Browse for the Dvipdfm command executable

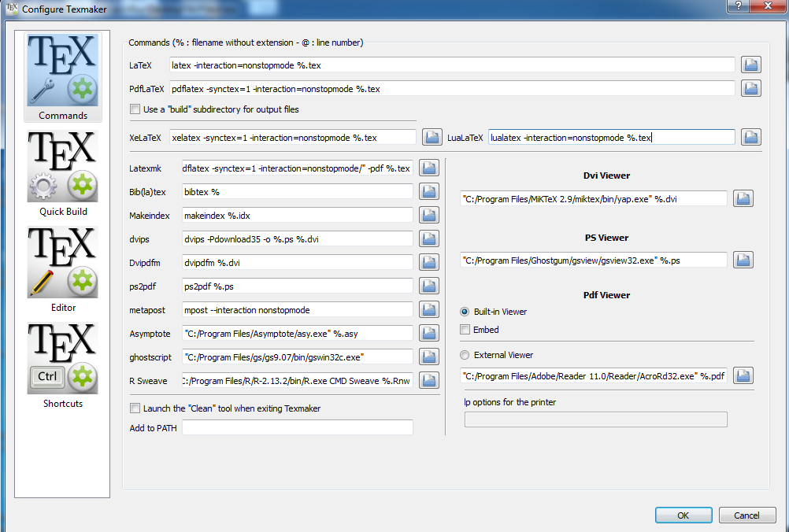point(428,263)
